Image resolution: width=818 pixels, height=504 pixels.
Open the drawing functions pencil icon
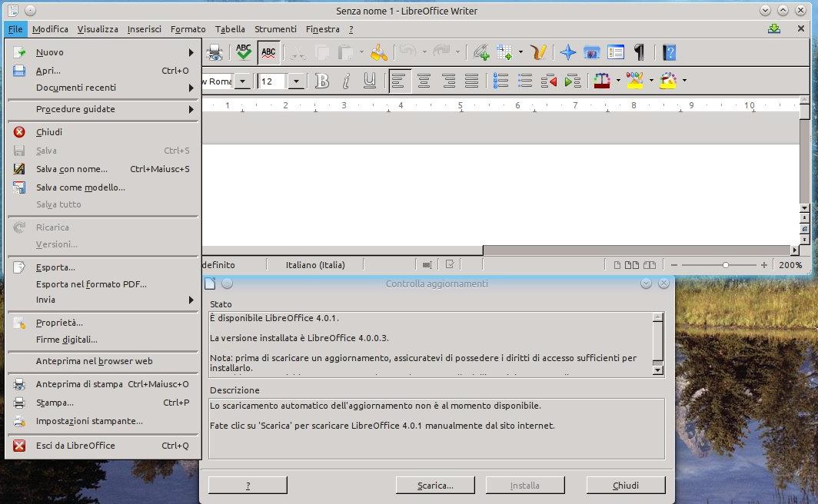click(539, 52)
